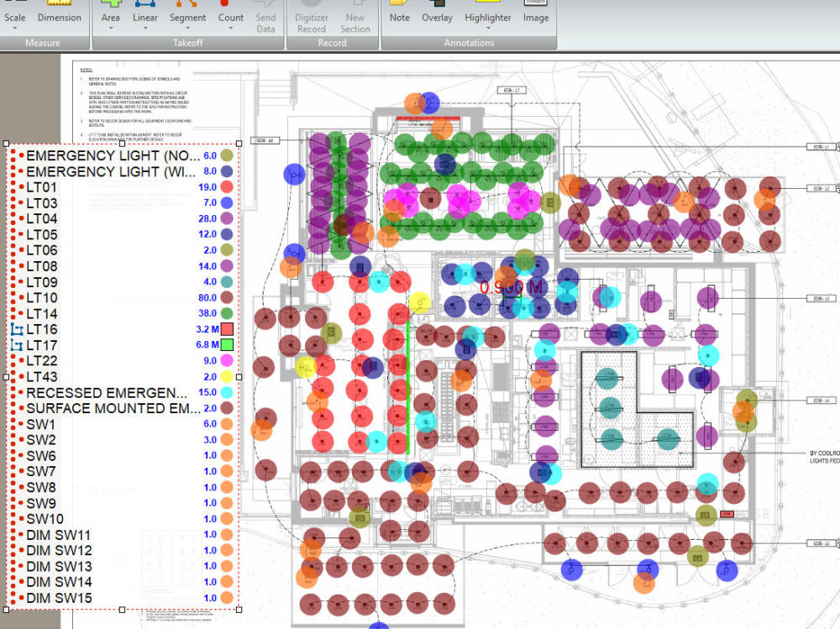Image resolution: width=840 pixels, height=629 pixels.
Task: Open the Overlay annotation tool
Action: coord(437,13)
